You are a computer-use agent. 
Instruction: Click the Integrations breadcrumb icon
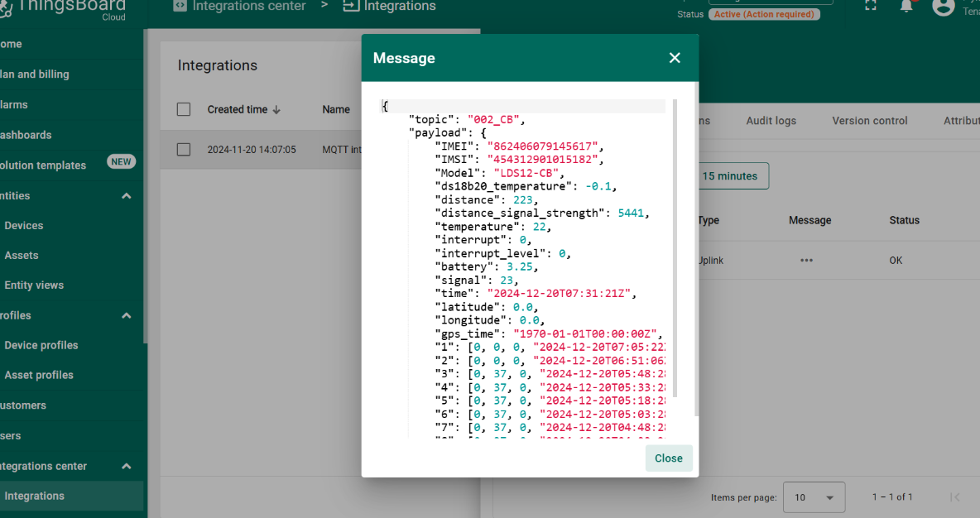tap(351, 6)
